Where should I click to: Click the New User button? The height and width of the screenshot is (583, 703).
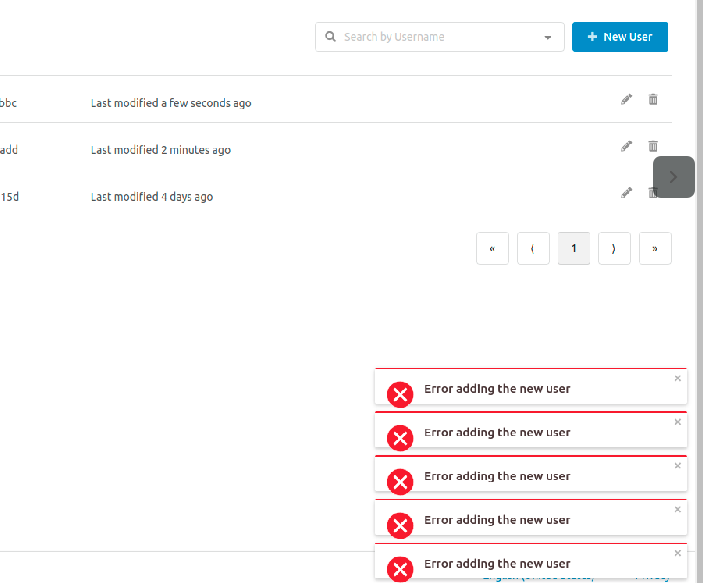(x=620, y=37)
